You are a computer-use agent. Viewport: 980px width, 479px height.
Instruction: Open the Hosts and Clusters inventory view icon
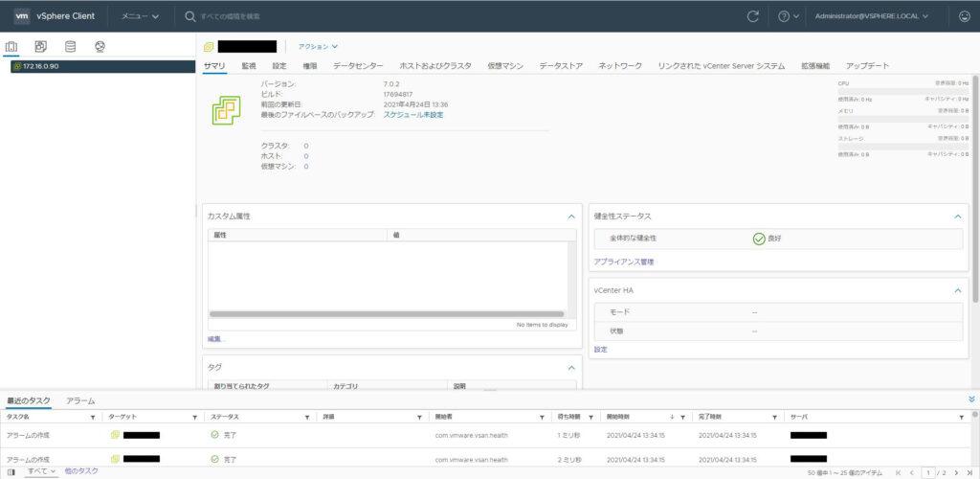11,46
